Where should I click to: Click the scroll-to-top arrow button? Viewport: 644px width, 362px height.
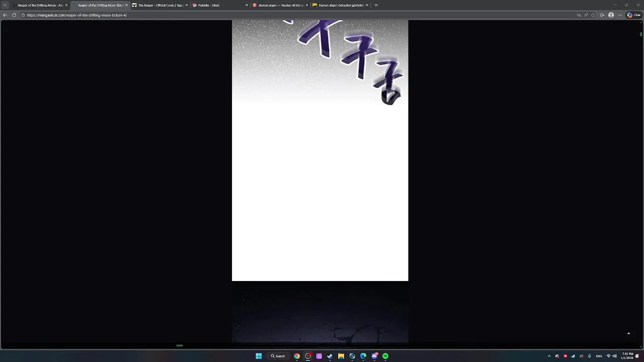[628, 333]
